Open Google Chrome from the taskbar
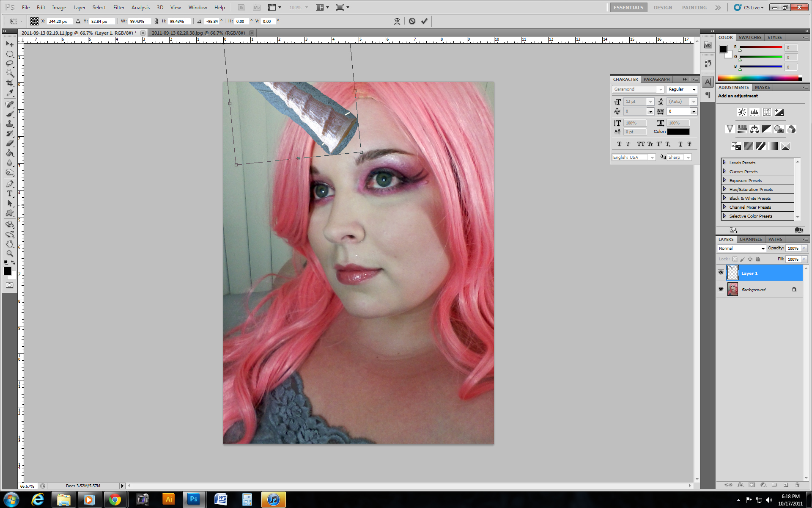The width and height of the screenshot is (812, 508). tap(115, 500)
